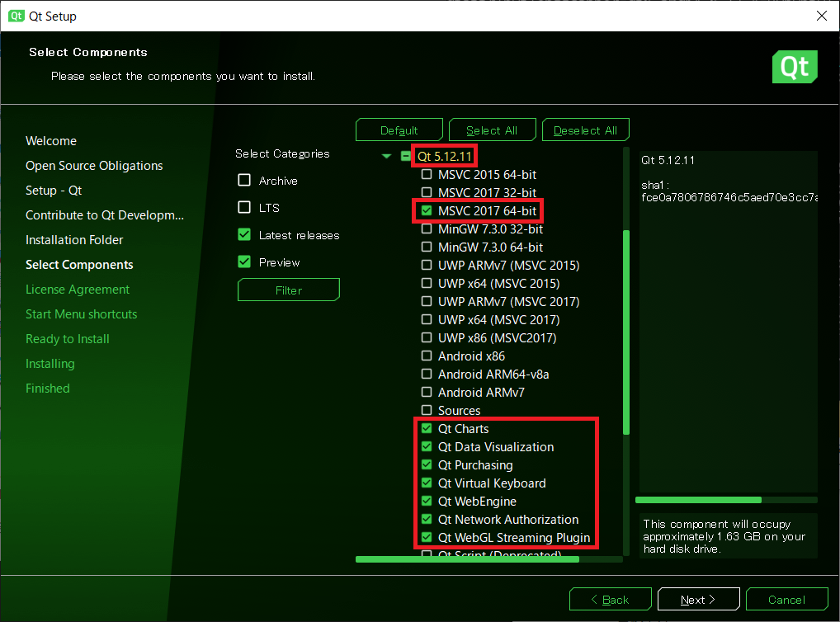Check MinGW 7.3.0 32-bit component

(x=427, y=229)
